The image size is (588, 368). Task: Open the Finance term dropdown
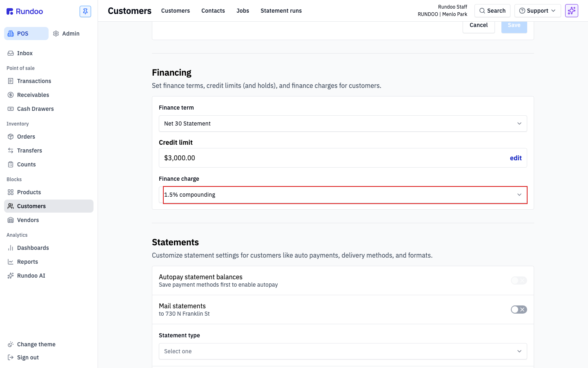click(x=343, y=123)
